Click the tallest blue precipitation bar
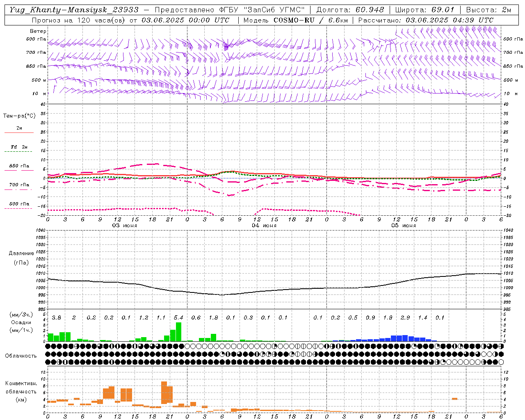The width and height of the screenshot is (525, 420). pos(405,338)
